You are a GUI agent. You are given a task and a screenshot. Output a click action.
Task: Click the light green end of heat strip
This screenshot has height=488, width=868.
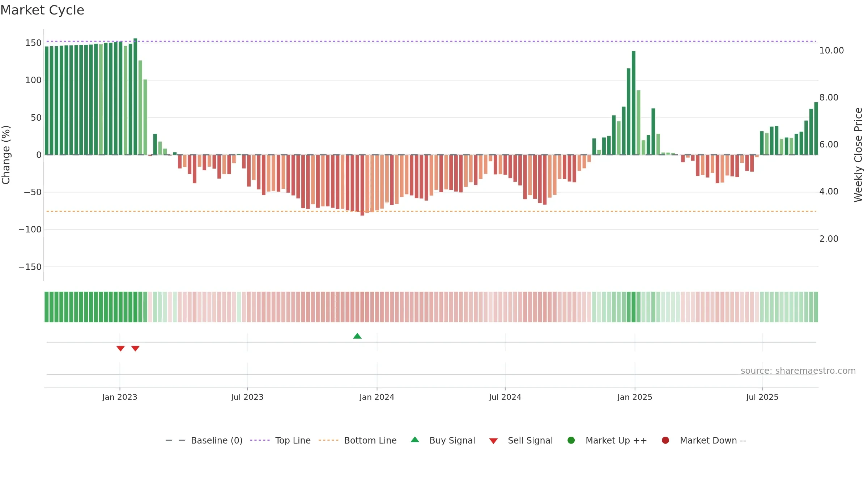pyautogui.click(x=816, y=307)
